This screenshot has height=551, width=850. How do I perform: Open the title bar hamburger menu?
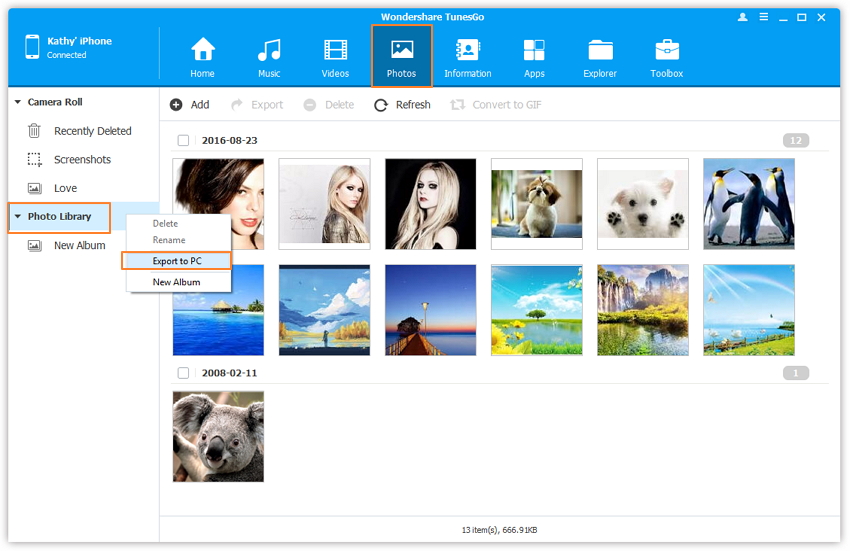pyautogui.click(x=763, y=17)
